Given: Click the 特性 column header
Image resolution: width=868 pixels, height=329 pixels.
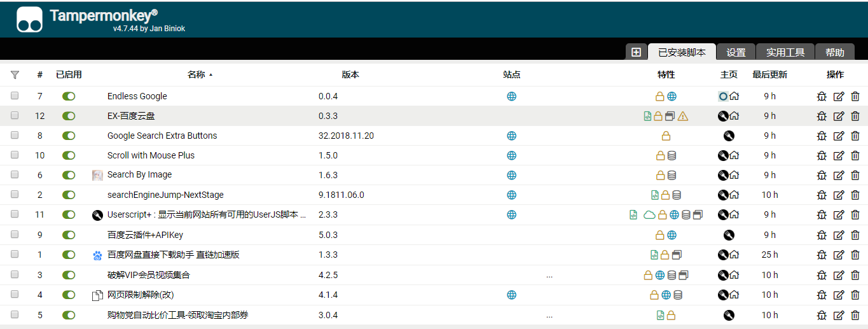Looking at the screenshot, I should tap(666, 74).
